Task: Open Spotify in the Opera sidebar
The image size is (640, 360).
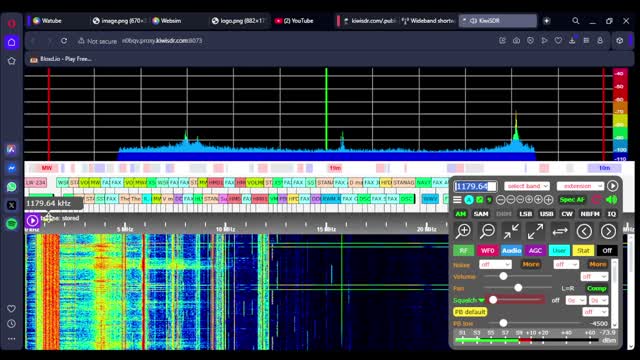Action: click(x=11, y=224)
